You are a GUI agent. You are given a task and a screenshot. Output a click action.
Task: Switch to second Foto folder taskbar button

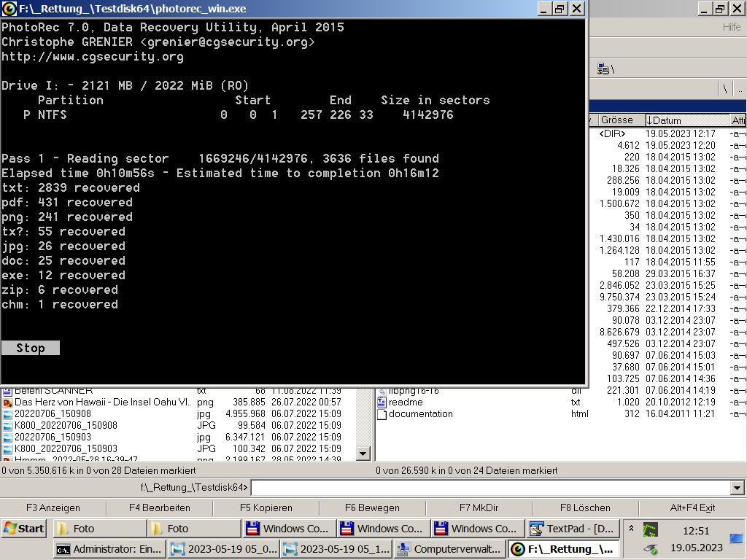[x=193, y=529]
